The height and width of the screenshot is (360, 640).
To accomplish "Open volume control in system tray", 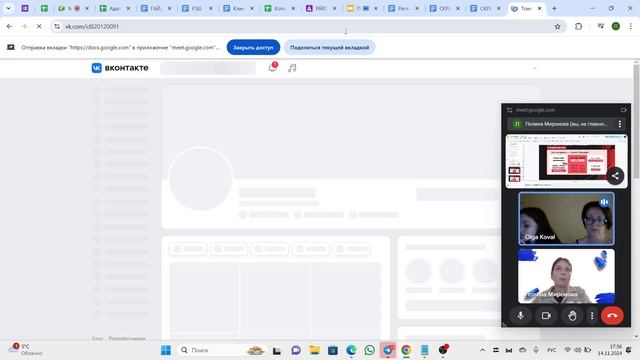I will coord(578,350).
